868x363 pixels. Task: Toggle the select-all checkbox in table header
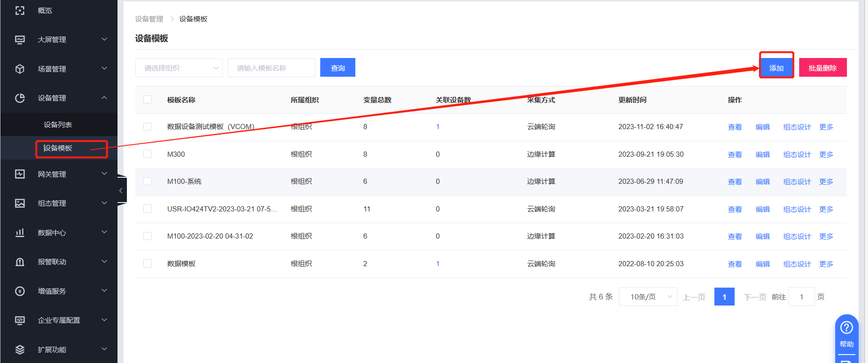coord(147,100)
